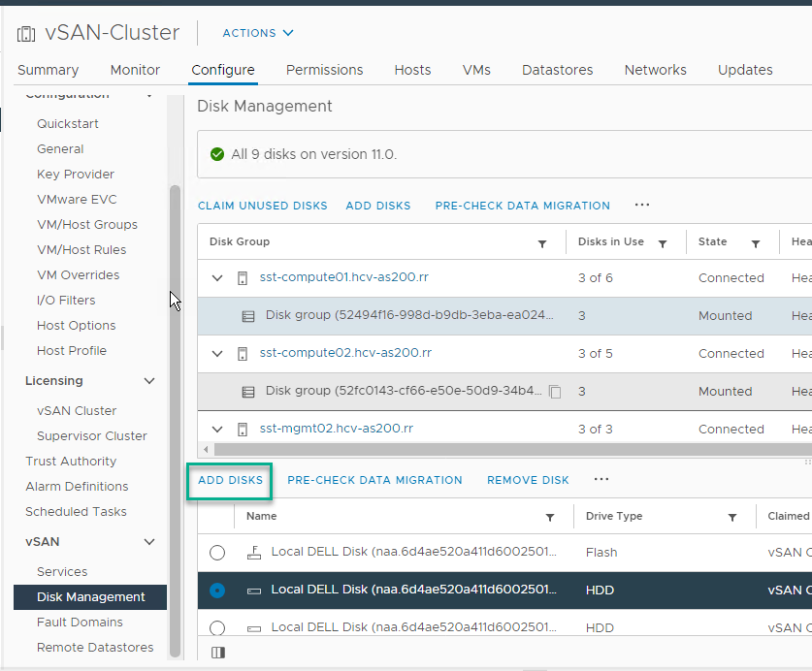Select the radio button for the bottom HDD disk
This screenshot has width=812, height=671.
pyautogui.click(x=217, y=627)
